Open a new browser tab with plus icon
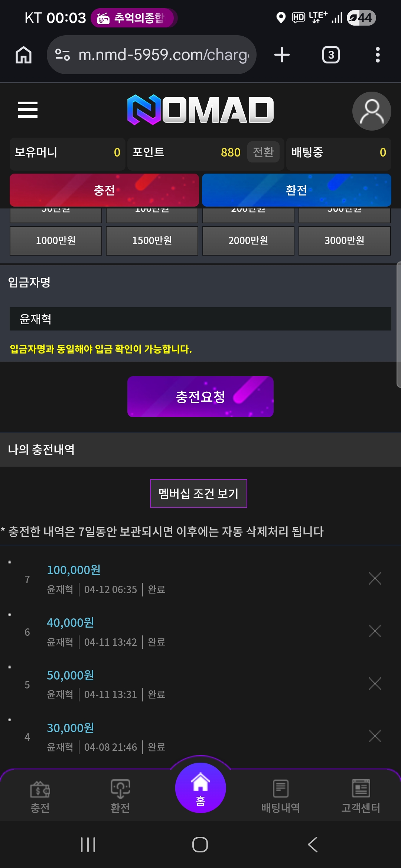 [282, 55]
